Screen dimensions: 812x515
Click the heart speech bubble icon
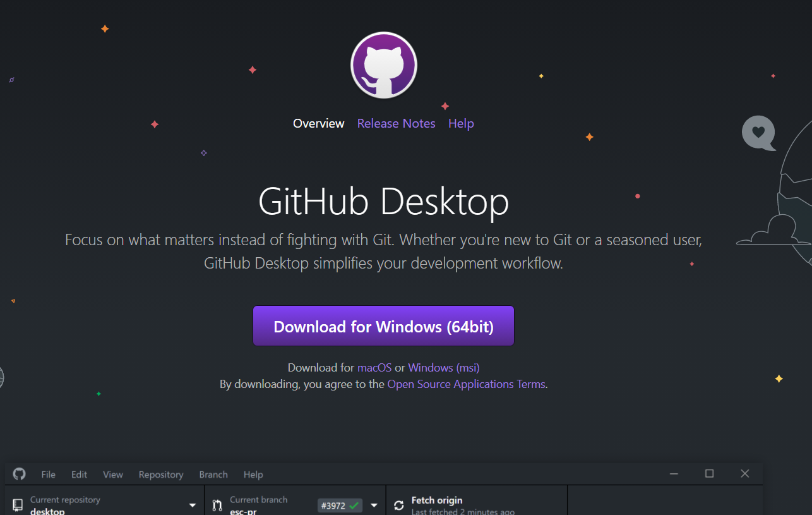pos(758,133)
